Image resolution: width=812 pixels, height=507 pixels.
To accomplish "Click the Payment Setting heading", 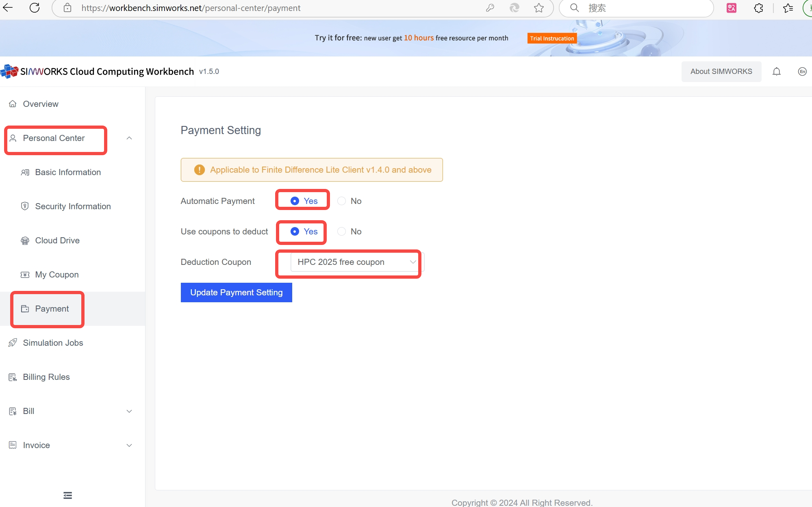I will point(221,130).
